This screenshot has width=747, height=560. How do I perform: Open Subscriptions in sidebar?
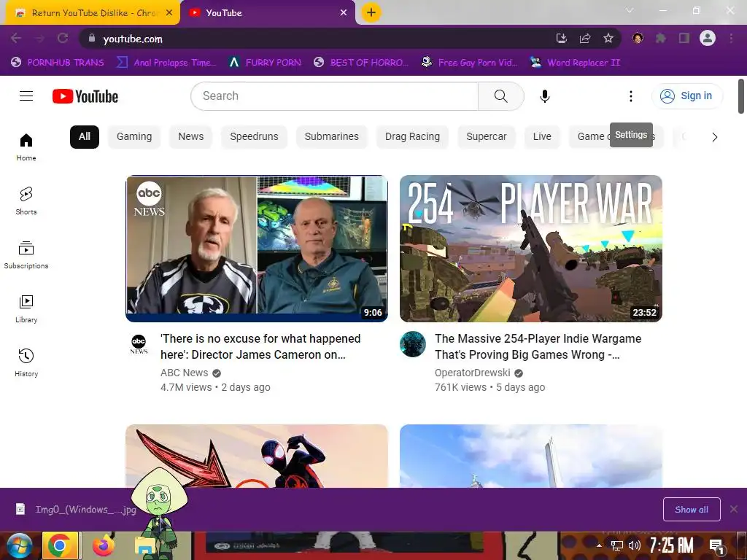pyautogui.click(x=26, y=255)
